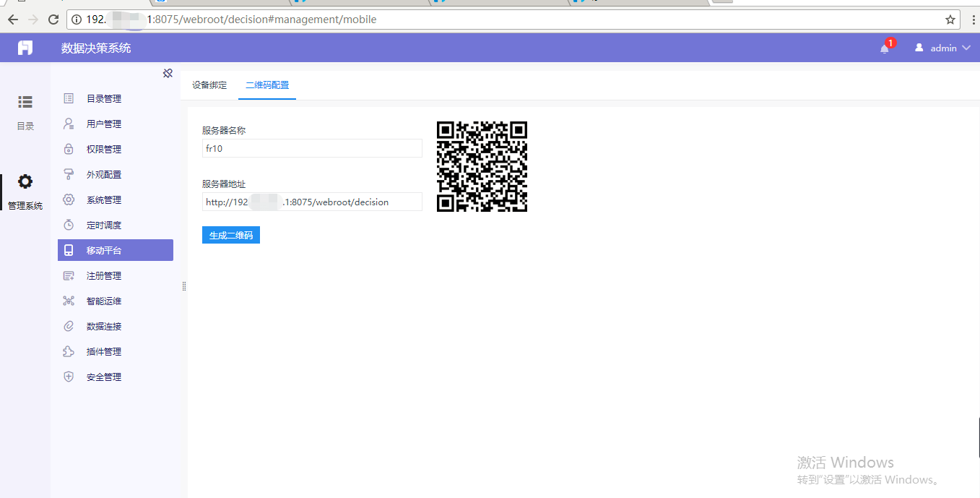The image size is (980, 498).
Task: Open 注册管理 menu item text
Action: coord(104,276)
